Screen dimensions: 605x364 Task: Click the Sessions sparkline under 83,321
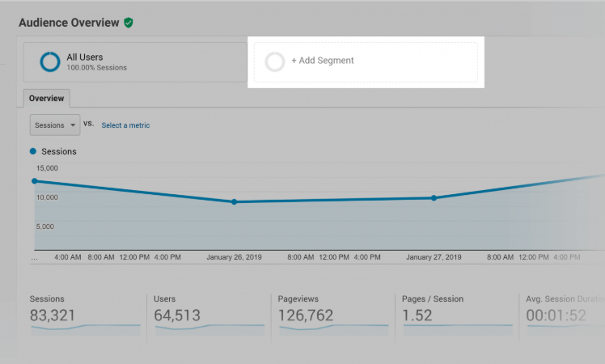pyautogui.click(x=86, y=328)
